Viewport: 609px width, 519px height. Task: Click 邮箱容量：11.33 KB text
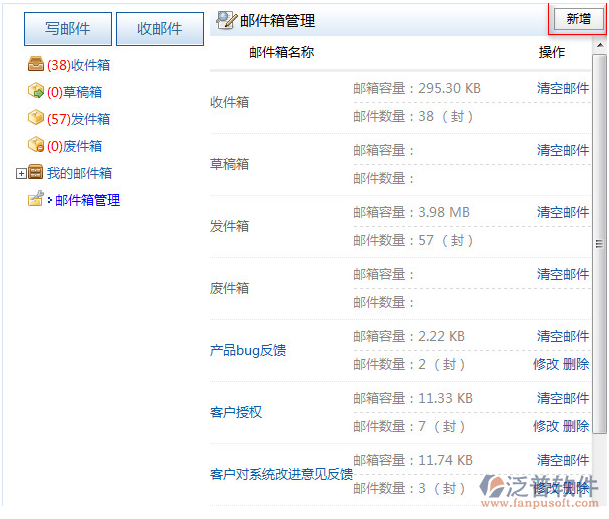point(413,399)
